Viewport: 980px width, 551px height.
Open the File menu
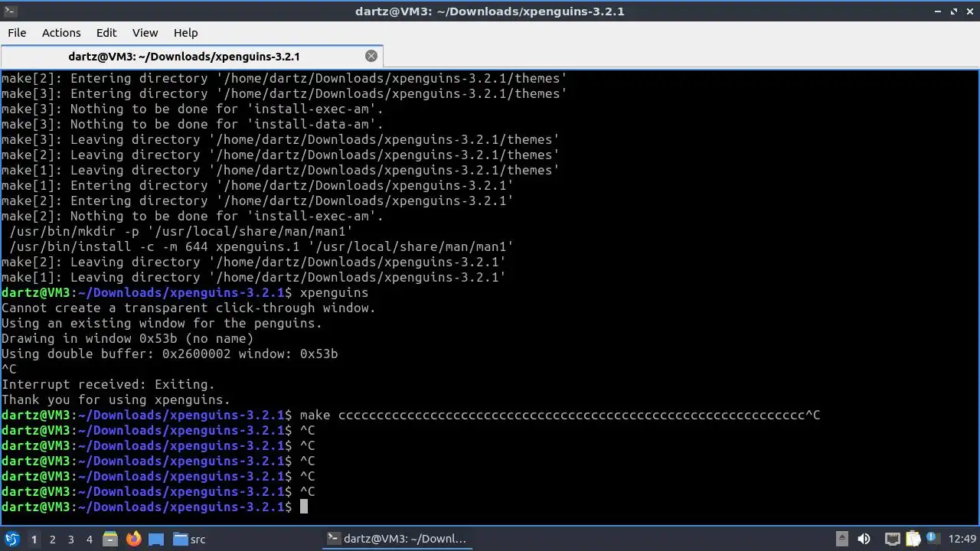[x=17, y=33]
